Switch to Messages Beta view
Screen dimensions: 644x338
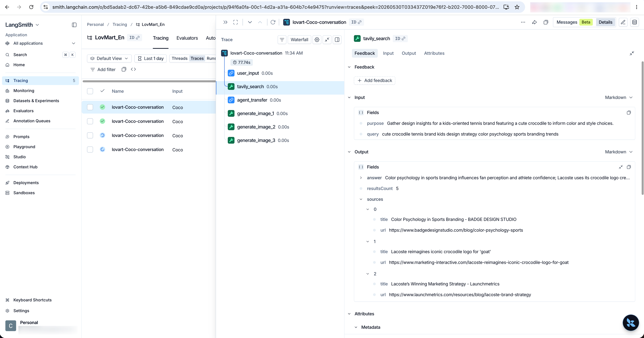(x=574, y=22)
